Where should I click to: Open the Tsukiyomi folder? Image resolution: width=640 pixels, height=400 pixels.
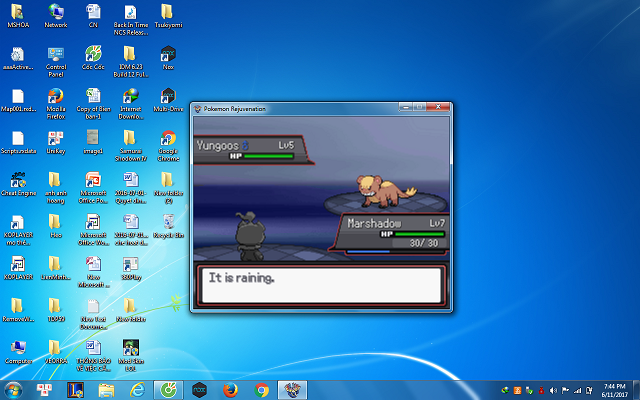[x=168, y=16]
